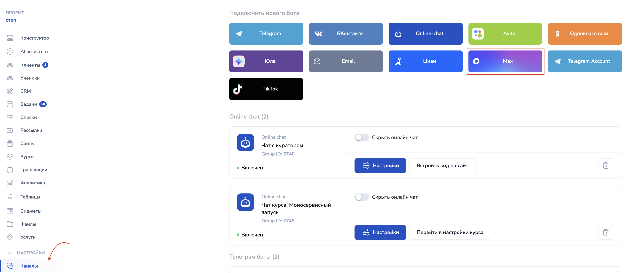Open Конструктор from the sidebar
Image resolution: width=644 pixels, height=273 pixels.
pyautogui.click(x=35, y=38)
